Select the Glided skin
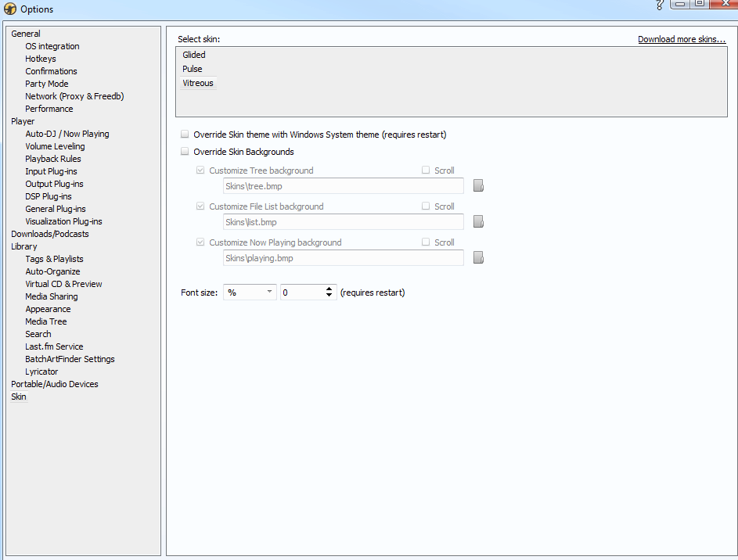The image size is (738, 560). (194, 55)
